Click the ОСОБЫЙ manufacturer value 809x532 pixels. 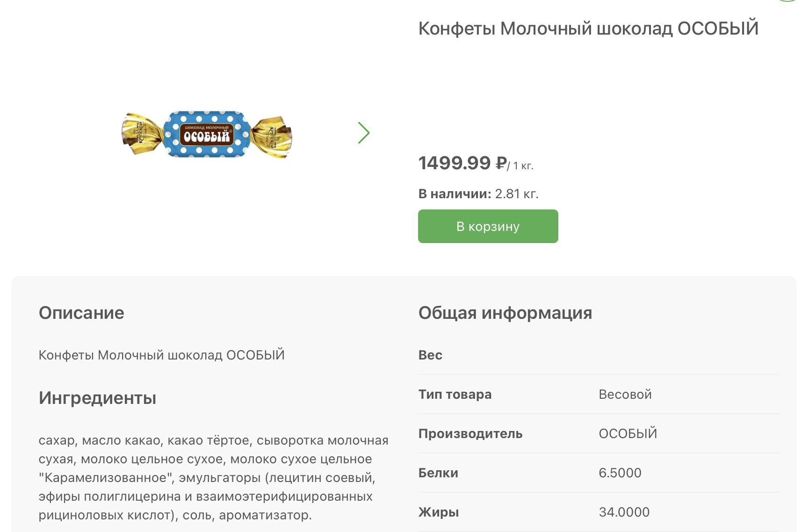click(628, 433)
